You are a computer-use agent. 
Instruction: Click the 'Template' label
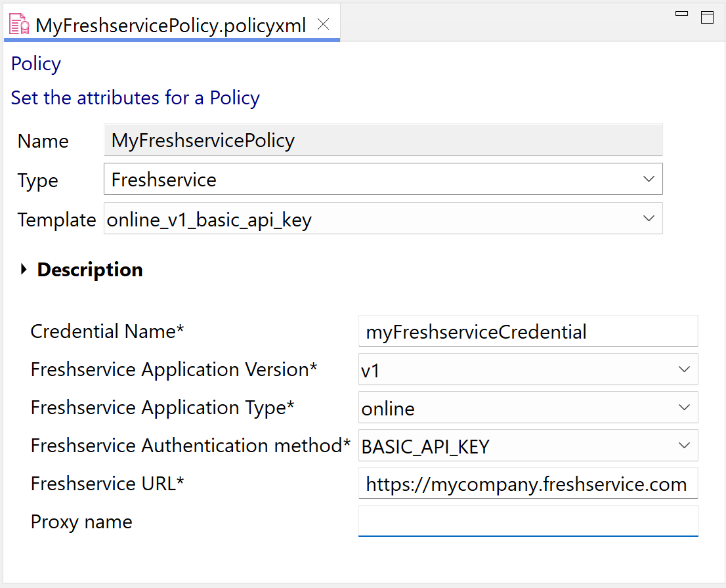56,219
